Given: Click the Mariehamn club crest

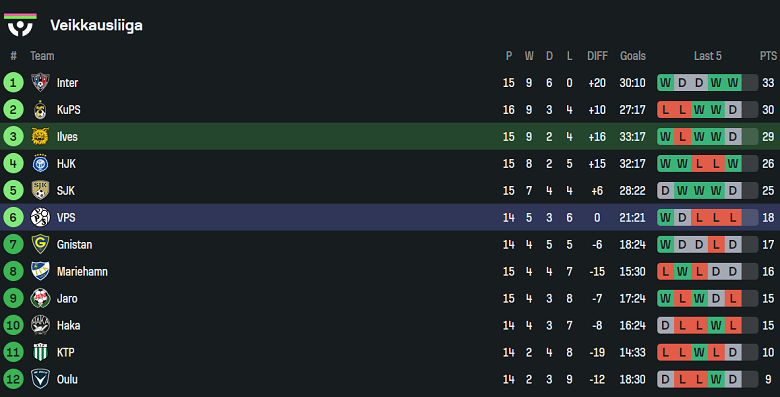Looking at the screenshot, I should pyautogui.click(x=40, y=271).
